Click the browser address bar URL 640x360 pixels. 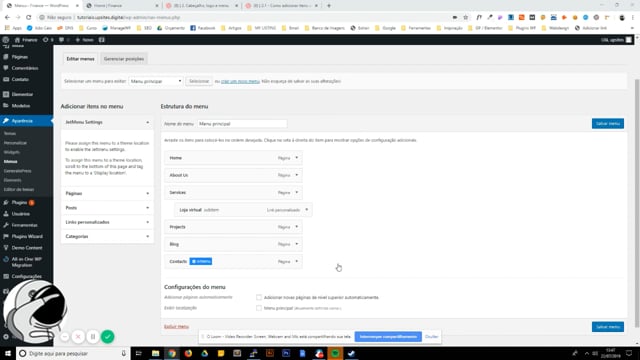129,17
